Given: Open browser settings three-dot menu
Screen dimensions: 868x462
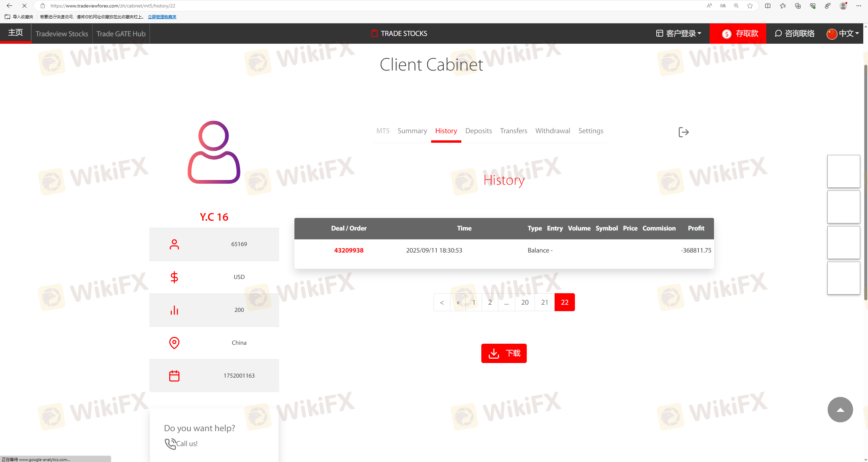Looking at the screenshot, I should (859, 6).
